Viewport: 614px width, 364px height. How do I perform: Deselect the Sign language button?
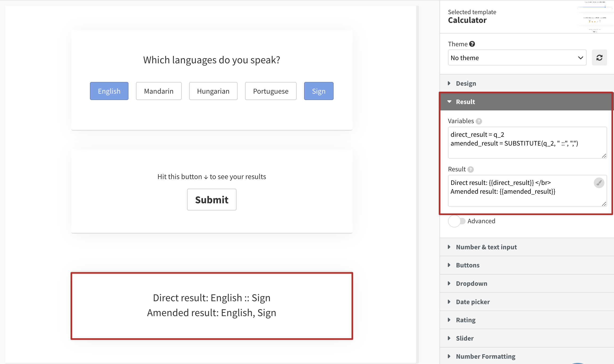[x=318, y=91]
